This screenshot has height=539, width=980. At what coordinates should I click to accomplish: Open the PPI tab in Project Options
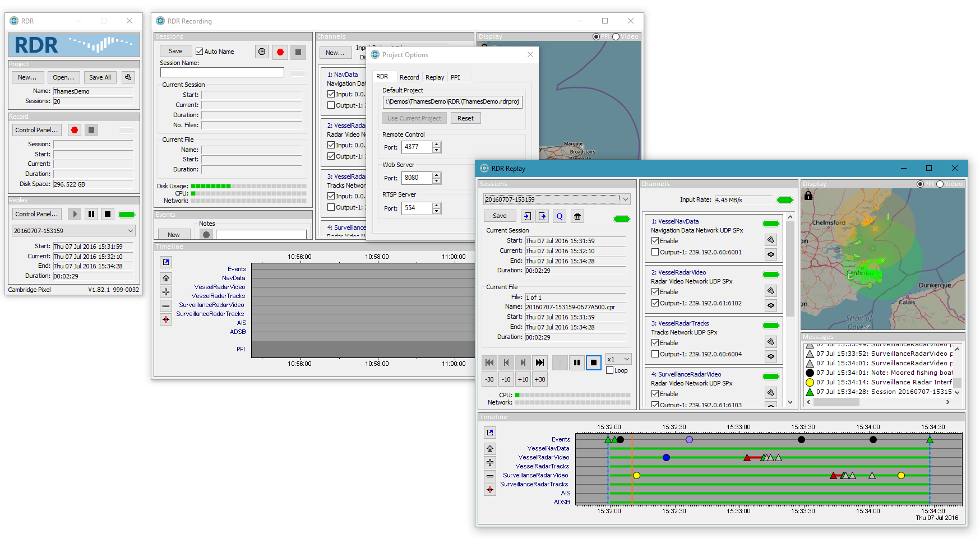(455, 77)
